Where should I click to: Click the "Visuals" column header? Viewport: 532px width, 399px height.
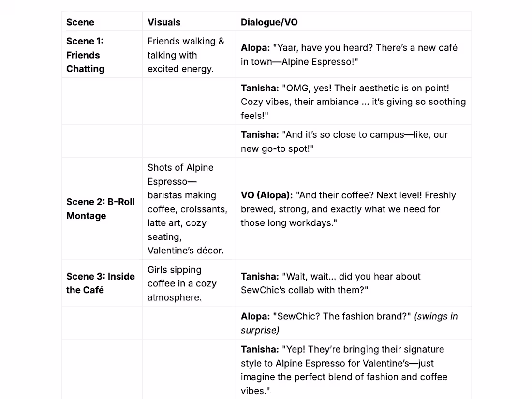click(164, 22)
